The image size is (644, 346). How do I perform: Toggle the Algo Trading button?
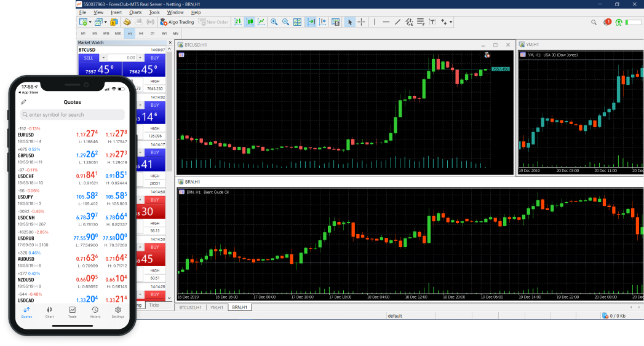177,22
